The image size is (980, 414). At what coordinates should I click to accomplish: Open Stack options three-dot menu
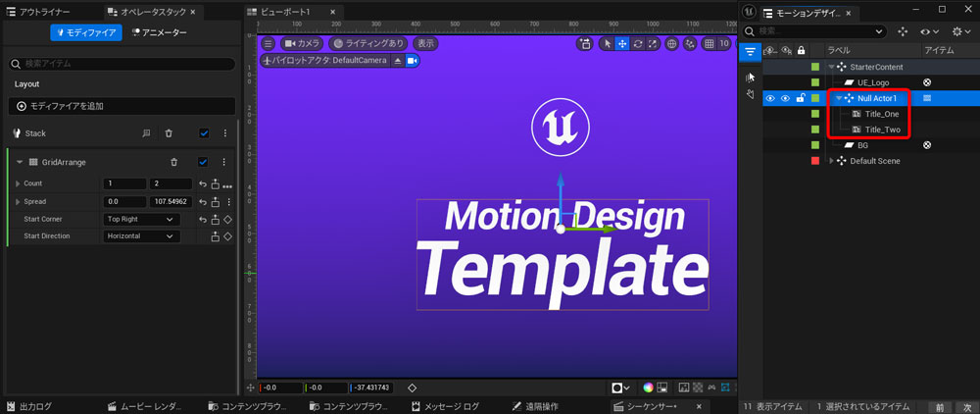(225, 133)
